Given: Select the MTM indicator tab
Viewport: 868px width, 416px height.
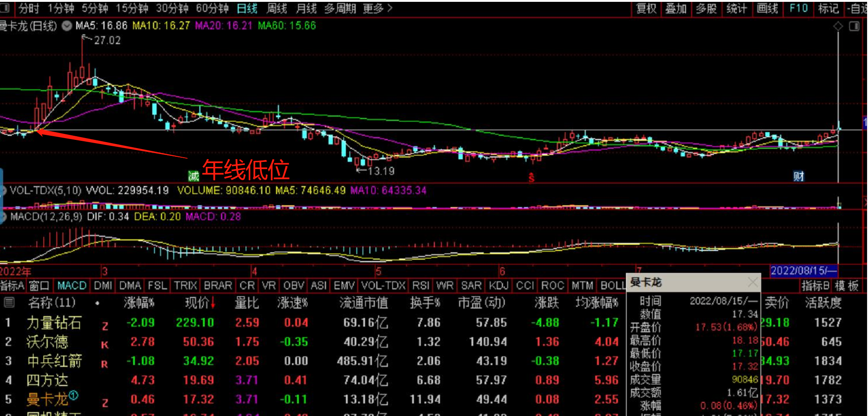Looking at the screenshot, I should pos(582,286).
